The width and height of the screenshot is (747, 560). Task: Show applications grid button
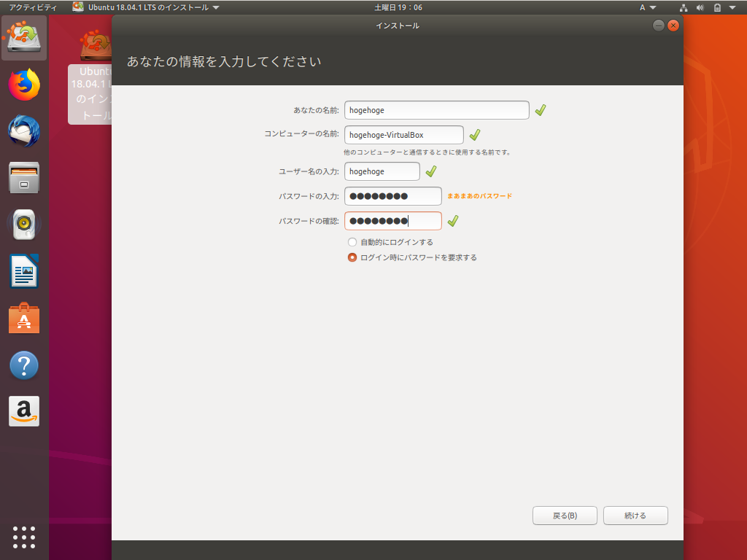(x=24, y=537)
